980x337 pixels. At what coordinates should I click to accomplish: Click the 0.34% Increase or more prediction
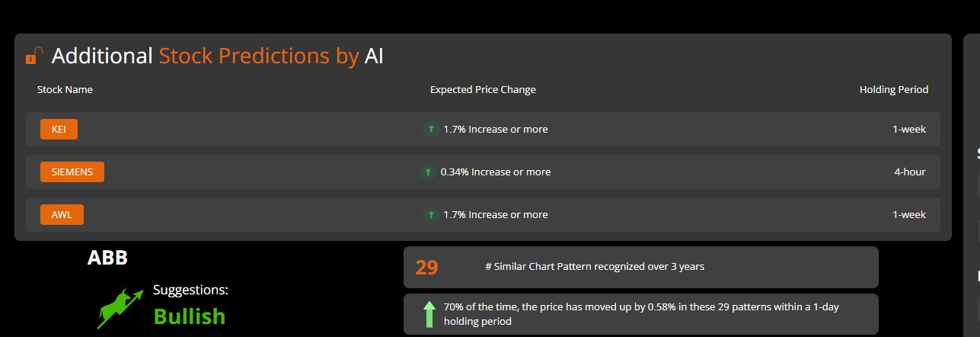point(495,172)
